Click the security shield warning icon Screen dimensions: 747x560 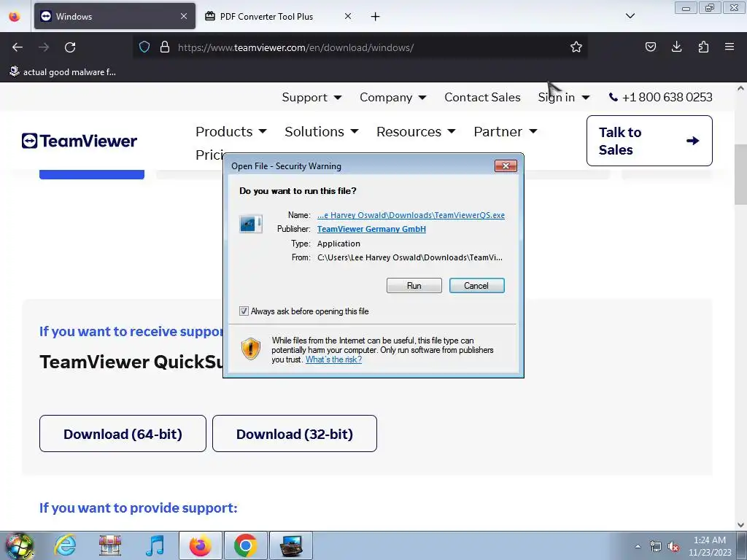coord(251,349)
